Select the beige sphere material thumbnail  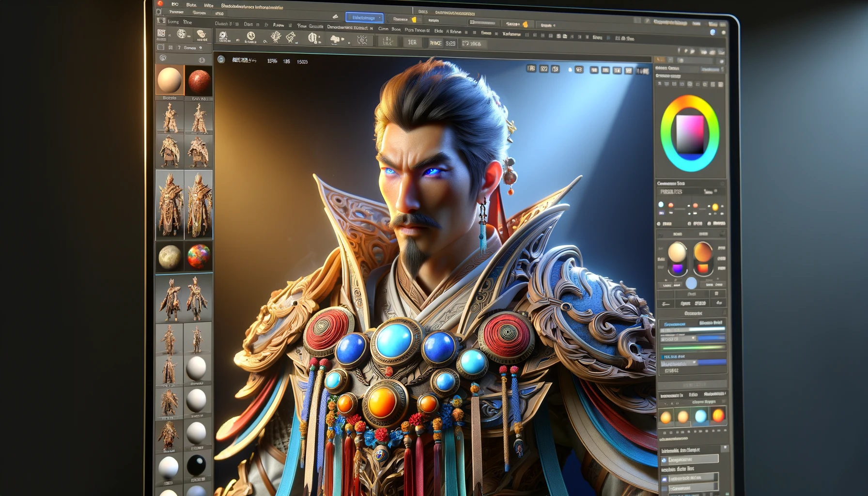(170, 80)
